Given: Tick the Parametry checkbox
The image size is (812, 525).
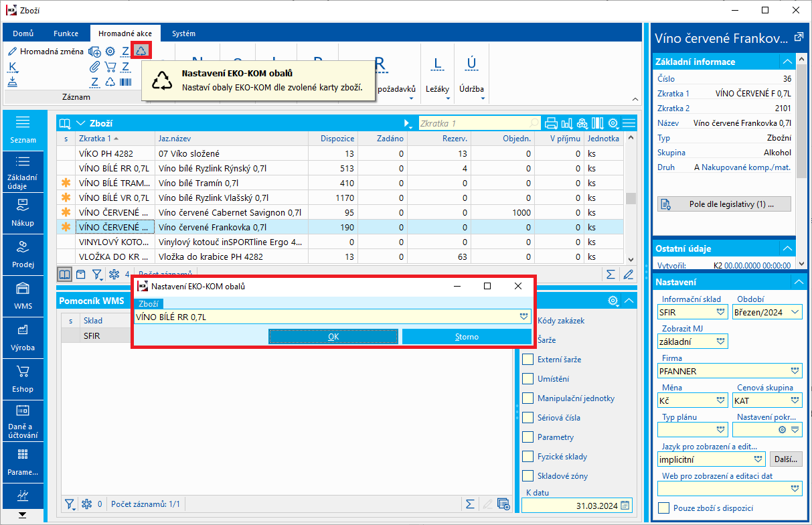Looking at the screenshot, I should (x=527, y=437).
